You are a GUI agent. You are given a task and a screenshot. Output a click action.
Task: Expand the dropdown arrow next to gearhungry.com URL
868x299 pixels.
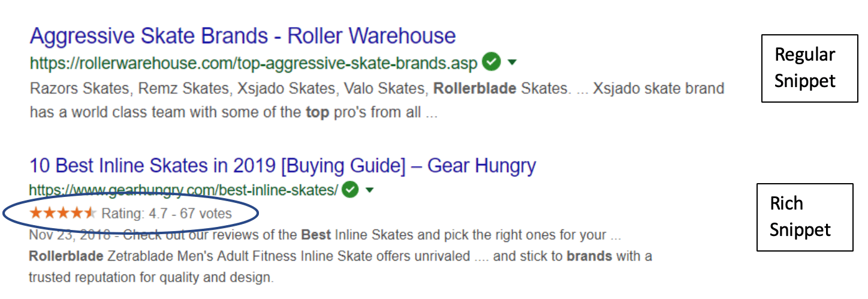point(370,190)
